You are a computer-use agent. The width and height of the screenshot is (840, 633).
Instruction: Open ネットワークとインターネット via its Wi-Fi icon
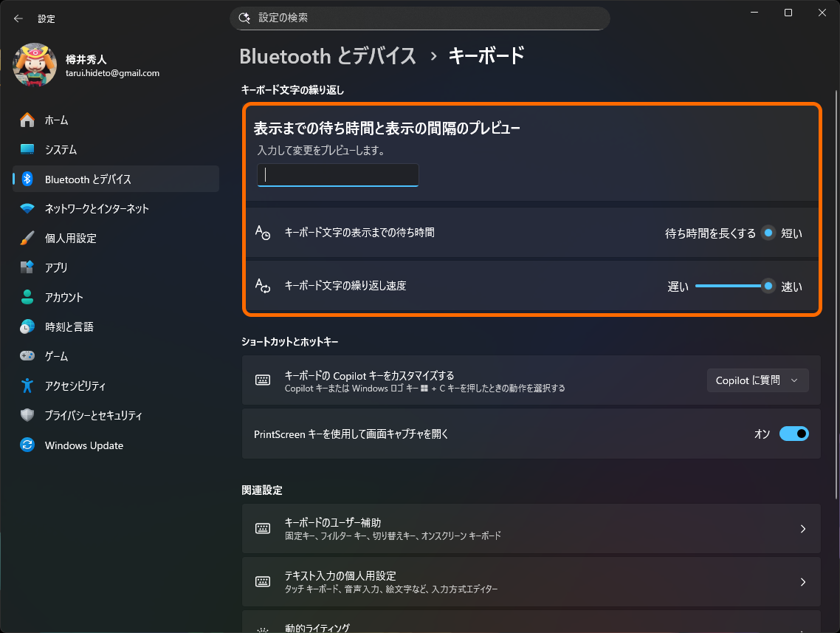click(29, 208)
